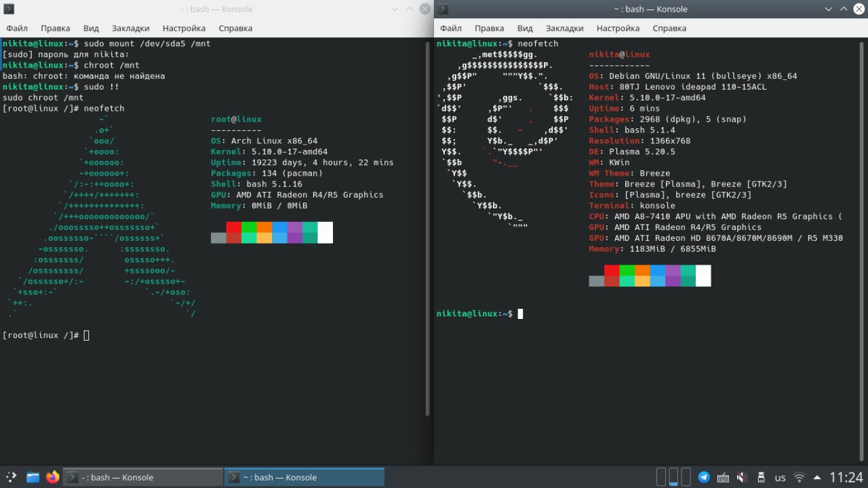The height and width of the screenshot is (488, 868).
Task: Click 'Uptime: 19223 days, 4 hours, 22 mins' line
Action: tap(302, 163)
